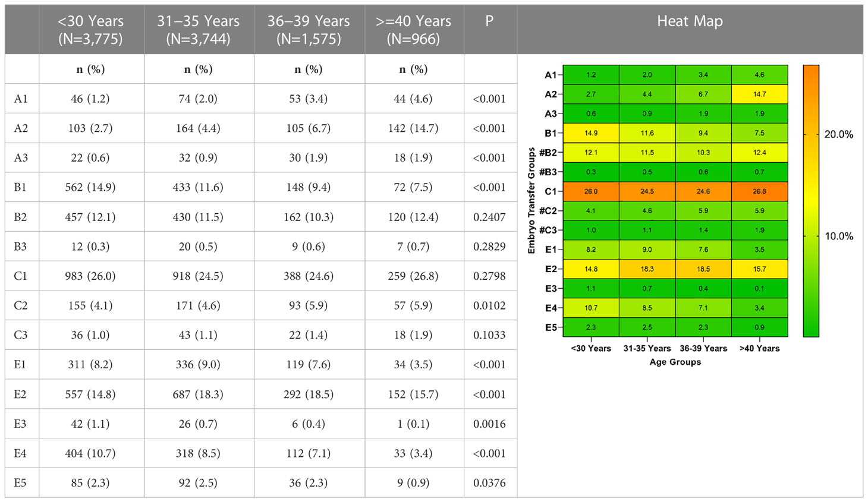The height and width of the screenshot is (502, 868).
Task: Click the cell '93 (5.9)'
Action: [309, 306]
